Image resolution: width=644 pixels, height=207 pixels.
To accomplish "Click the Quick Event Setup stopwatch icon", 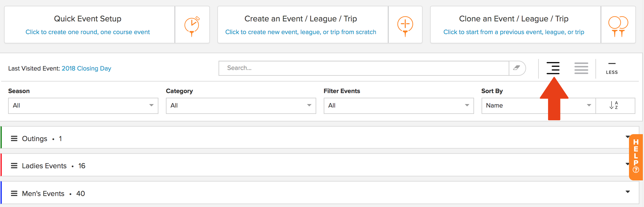I will tap(192, 26).
